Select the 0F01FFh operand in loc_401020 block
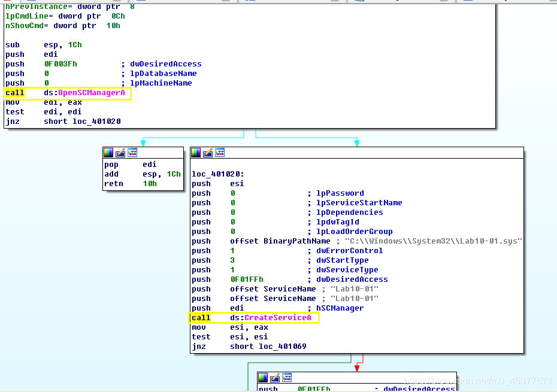Screen dimensions: 557x392 pyautogui.click(x=247, y=279)
